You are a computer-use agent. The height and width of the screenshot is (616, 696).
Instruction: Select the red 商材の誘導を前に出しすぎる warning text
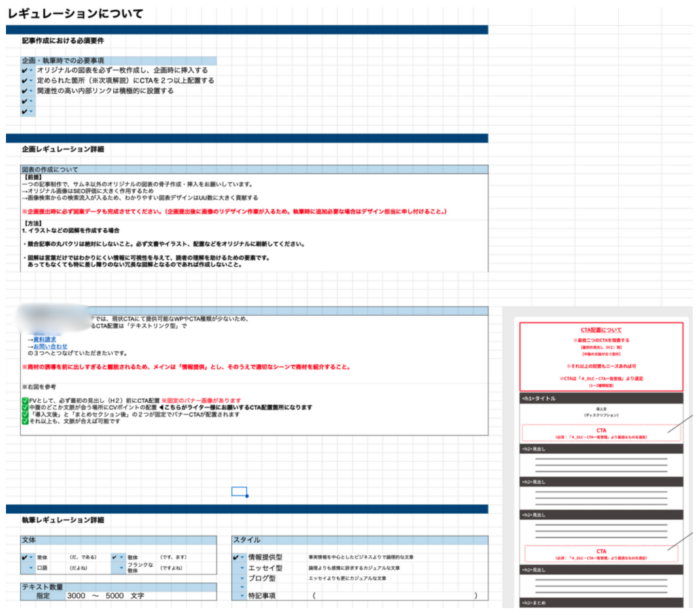[x=186, y=367]
